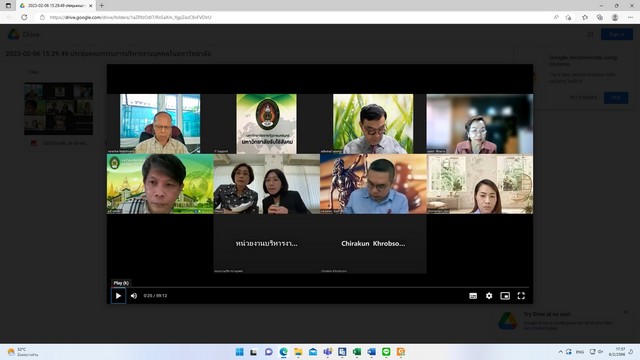Open the clock and date in the taskbar
The height and width of the screenshot is (360, 640).
617,352
